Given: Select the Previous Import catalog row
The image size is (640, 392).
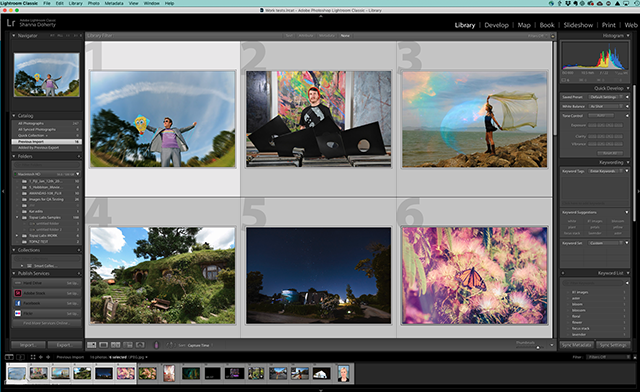Looking at the screenshot, I should 47,141.
